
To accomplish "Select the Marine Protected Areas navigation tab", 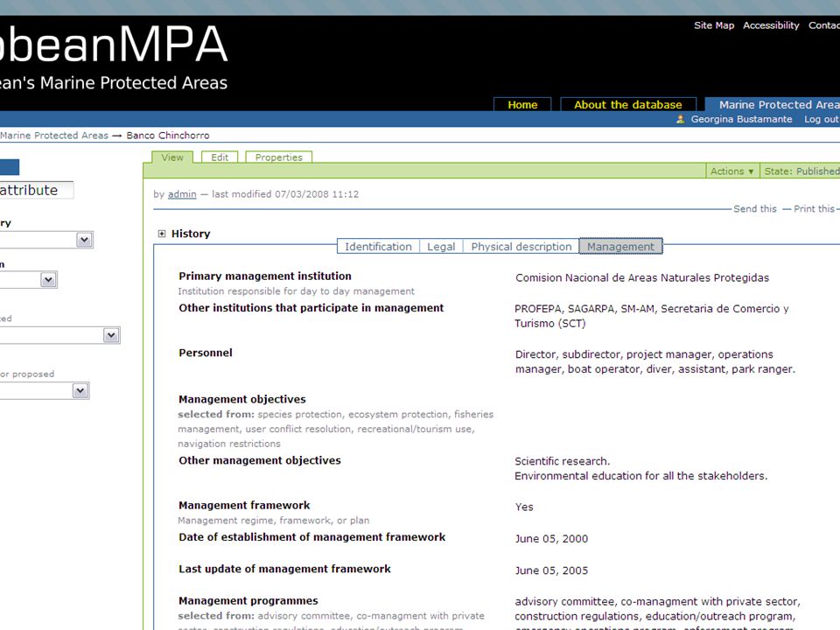I will click(x=773, y=104).
